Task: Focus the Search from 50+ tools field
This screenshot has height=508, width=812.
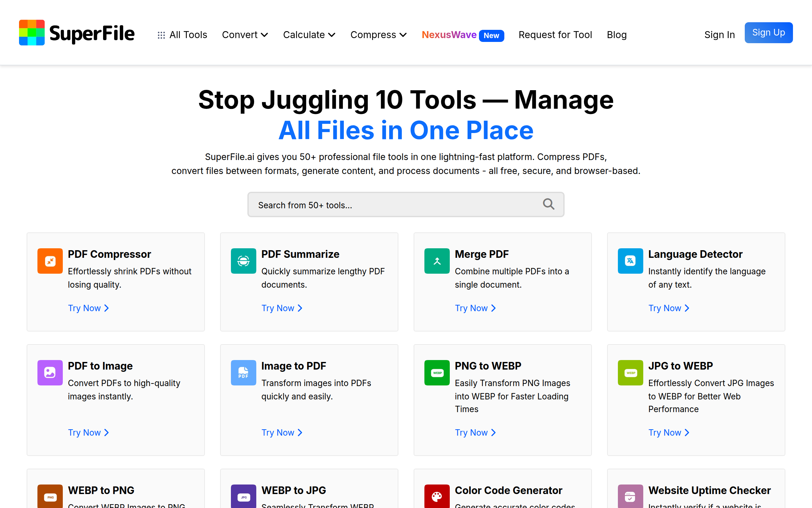Action: click(406, 204)
